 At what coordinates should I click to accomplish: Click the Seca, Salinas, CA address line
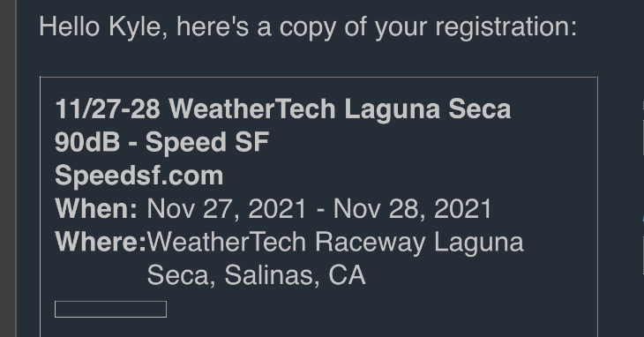257,275
